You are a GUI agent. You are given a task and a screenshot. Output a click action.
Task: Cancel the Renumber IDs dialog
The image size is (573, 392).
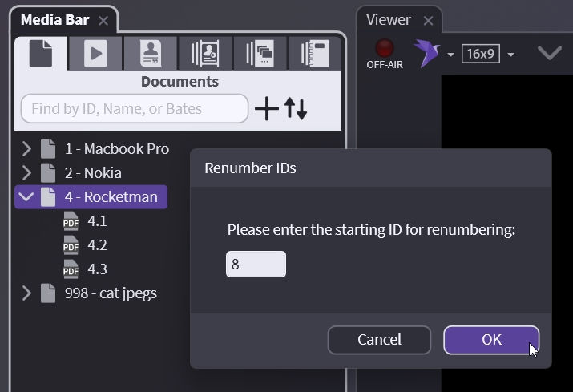pos(379,340)
